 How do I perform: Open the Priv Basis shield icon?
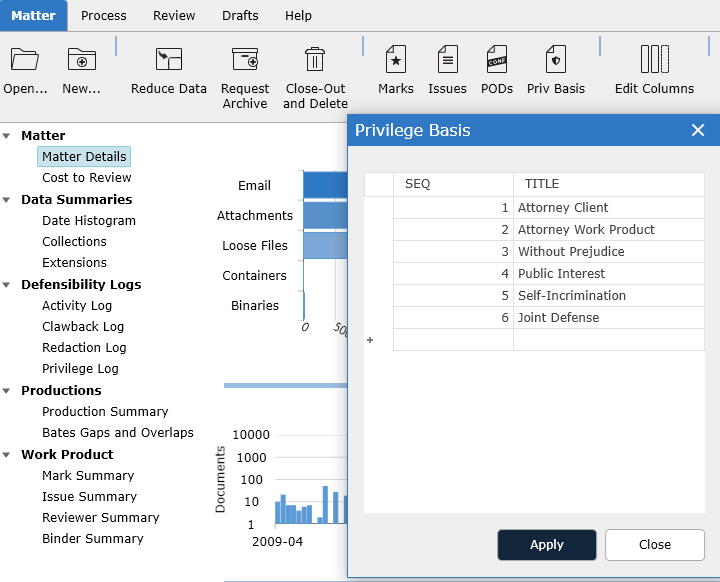(556, 59)
